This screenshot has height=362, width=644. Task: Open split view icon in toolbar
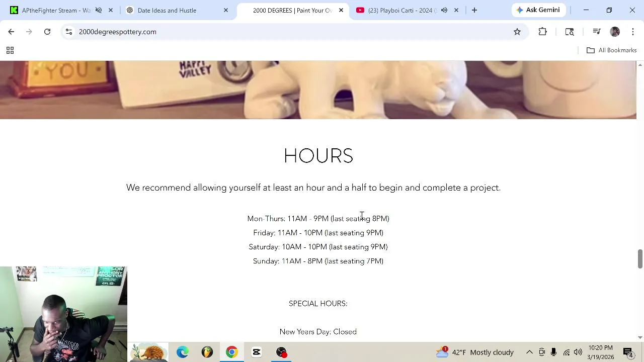tap(570, 32)
